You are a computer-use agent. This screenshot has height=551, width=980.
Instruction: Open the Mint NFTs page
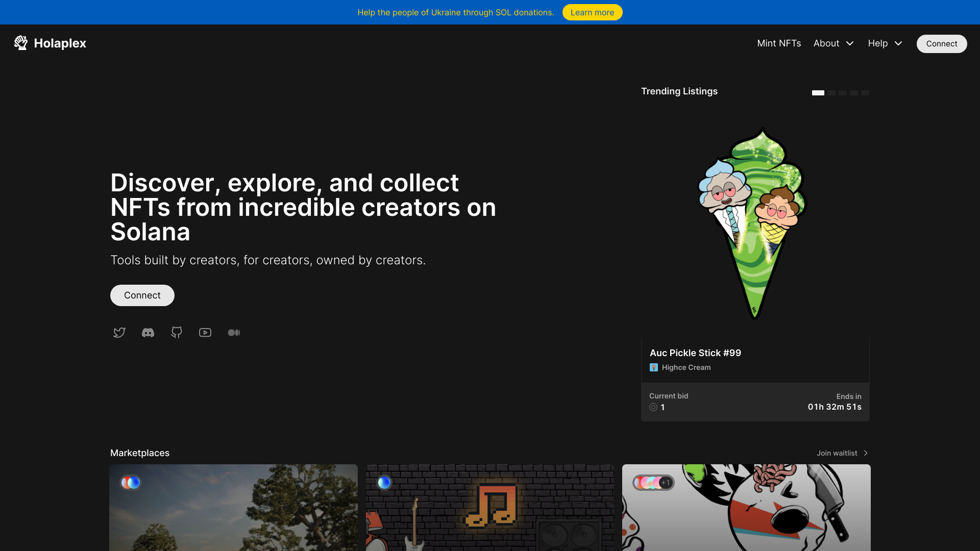[x=779, y=43]
